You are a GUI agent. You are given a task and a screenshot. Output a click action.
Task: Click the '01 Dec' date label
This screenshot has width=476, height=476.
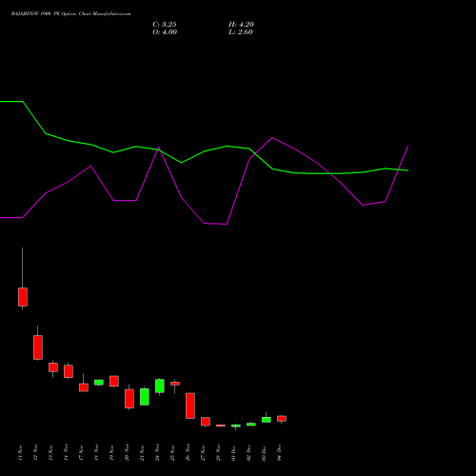[x=233, y=453]
